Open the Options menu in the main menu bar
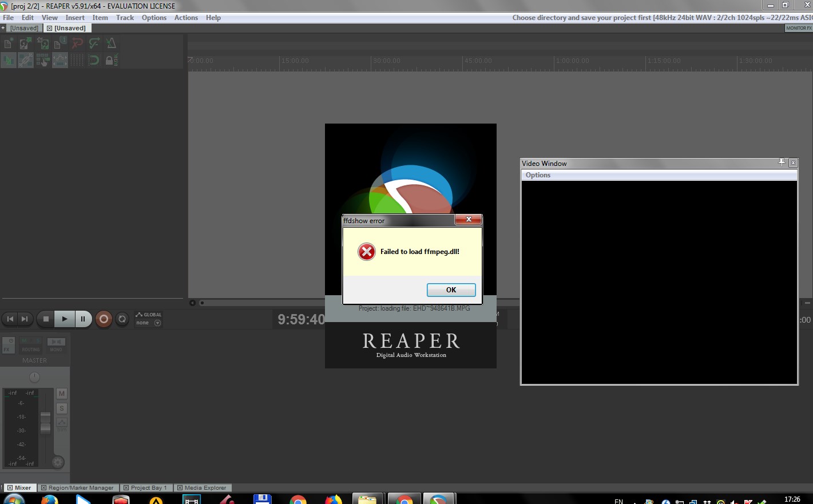 (x=154, y=18)
